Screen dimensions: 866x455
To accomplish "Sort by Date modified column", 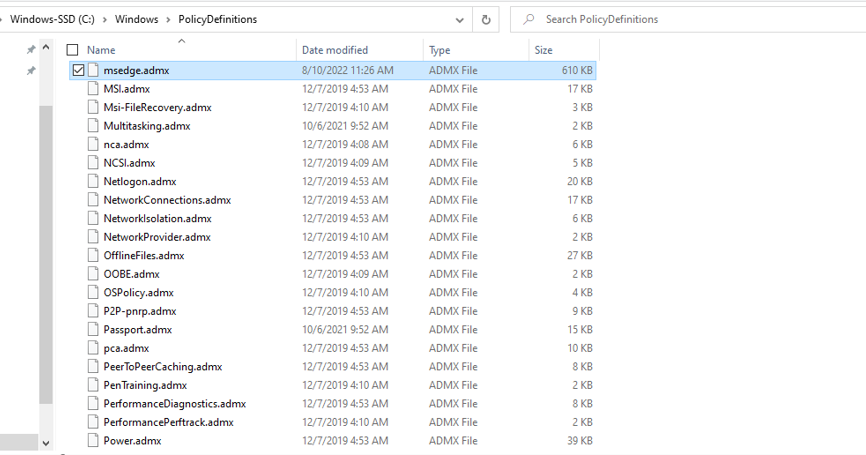I will pos(335,50).
